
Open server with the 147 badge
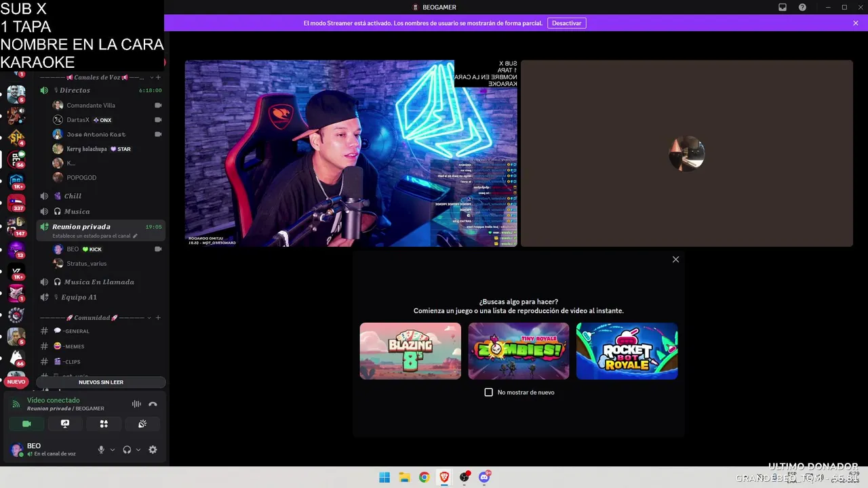[16, 227]
